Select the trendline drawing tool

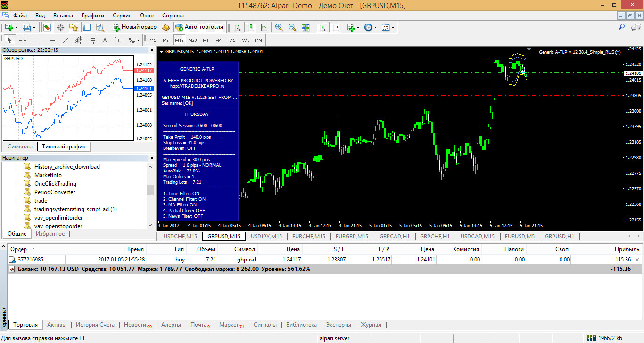[66, 40]
